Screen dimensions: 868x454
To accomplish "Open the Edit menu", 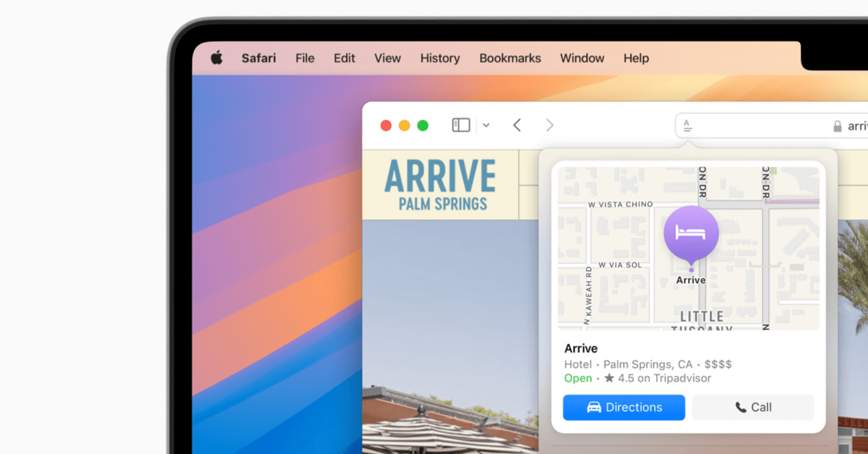I will (x=344, y=58).
